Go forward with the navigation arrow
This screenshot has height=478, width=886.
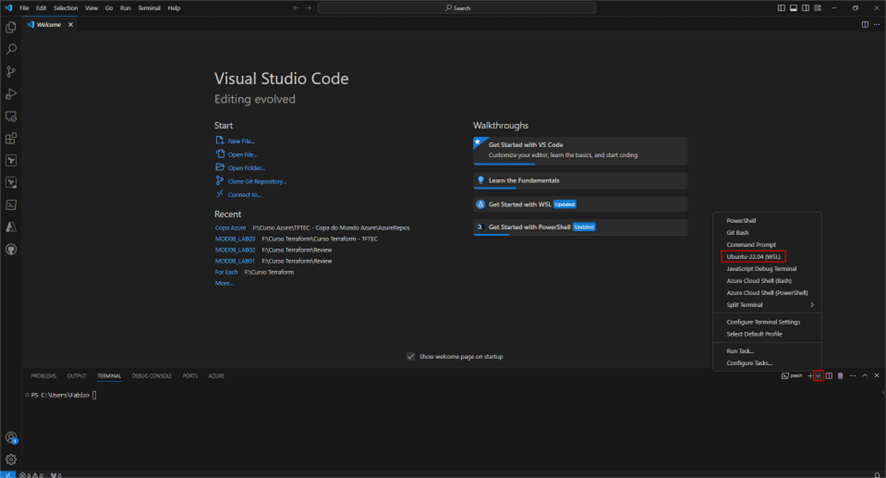[x=309, y=8]
